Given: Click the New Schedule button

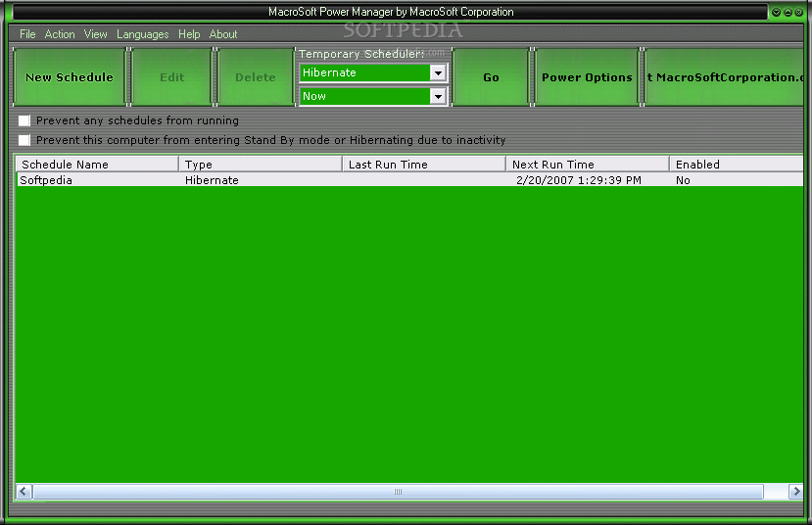Looking at the screenshot, I should (x=70, y=77).
